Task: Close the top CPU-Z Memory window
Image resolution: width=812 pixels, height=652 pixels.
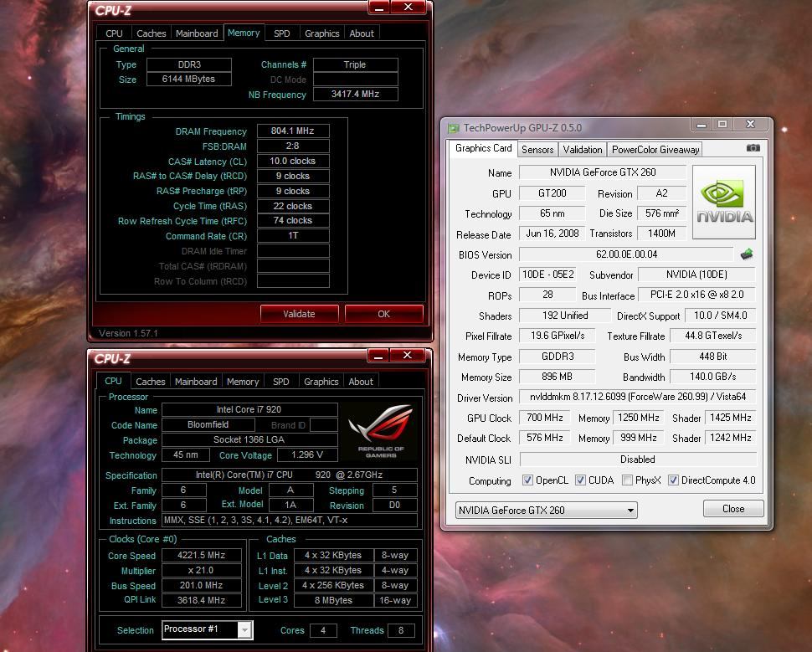Action: [408, 8]
